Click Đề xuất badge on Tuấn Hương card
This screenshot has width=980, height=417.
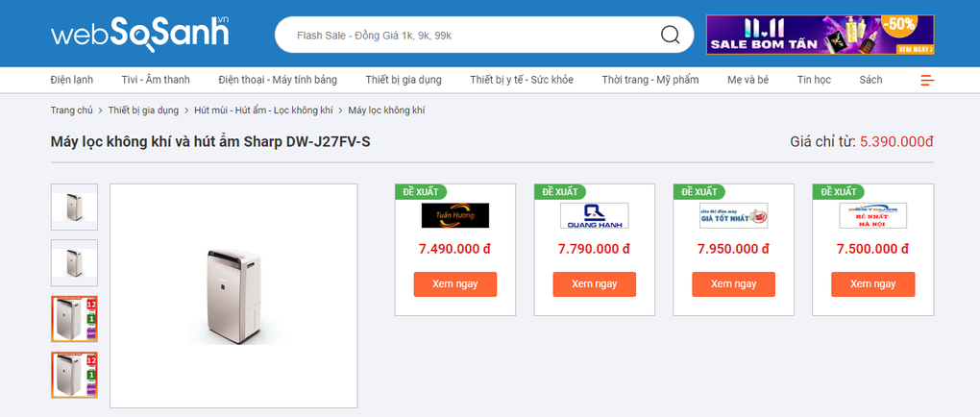(421, 191)
